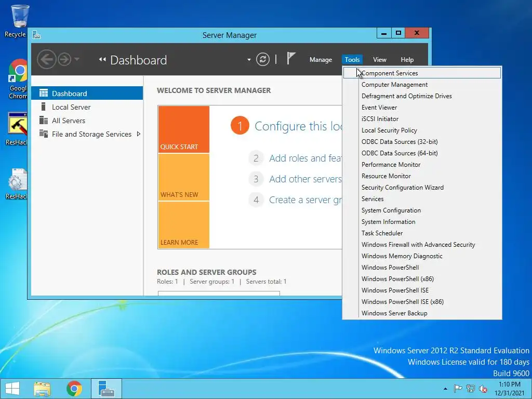
Task: Run Windows Memory Diagnostic
Action: coord(422,256)
